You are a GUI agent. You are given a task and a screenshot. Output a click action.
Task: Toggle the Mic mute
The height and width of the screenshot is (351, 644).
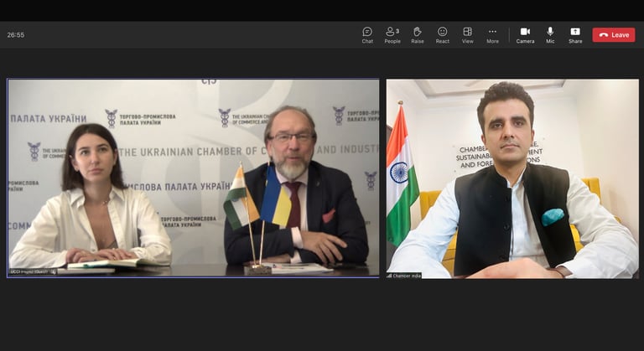[x=550, y=35]
